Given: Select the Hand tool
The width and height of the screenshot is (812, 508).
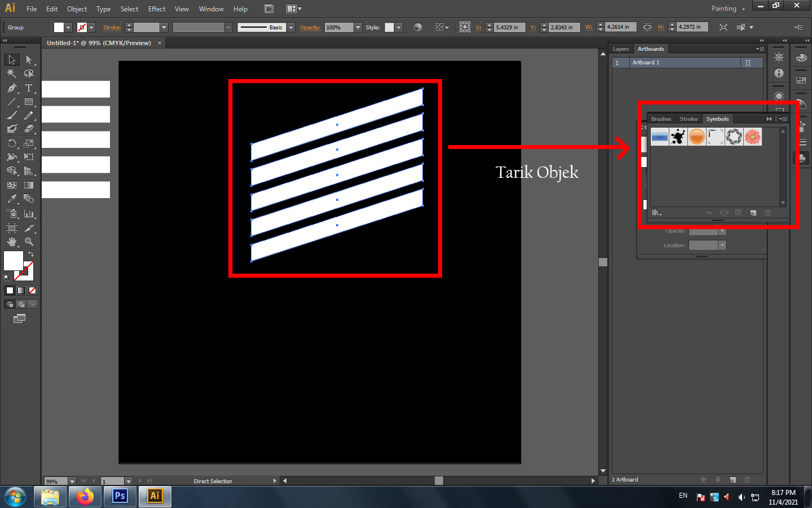Looking at the screenshot, I should 12,242.
